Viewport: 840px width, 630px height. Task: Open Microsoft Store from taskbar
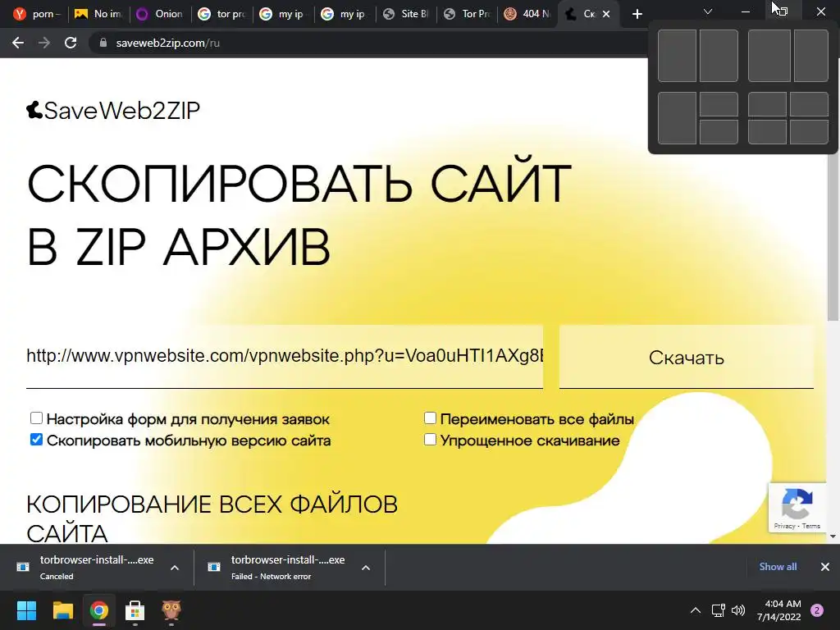coord(135,610)
